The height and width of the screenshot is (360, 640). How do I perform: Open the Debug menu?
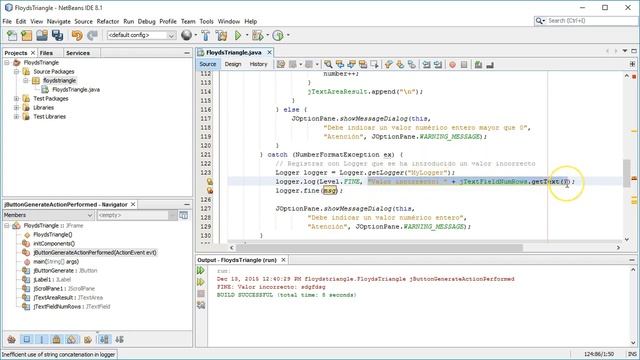coord(147,21)
